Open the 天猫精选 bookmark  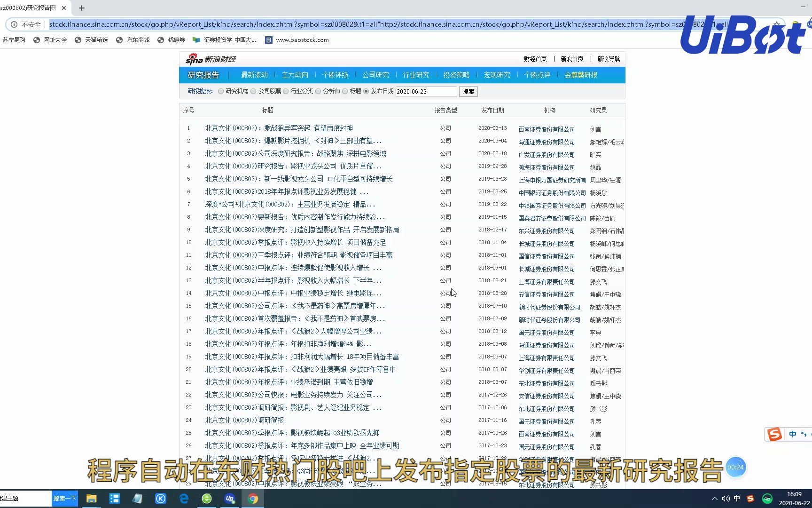coord(91,40)
